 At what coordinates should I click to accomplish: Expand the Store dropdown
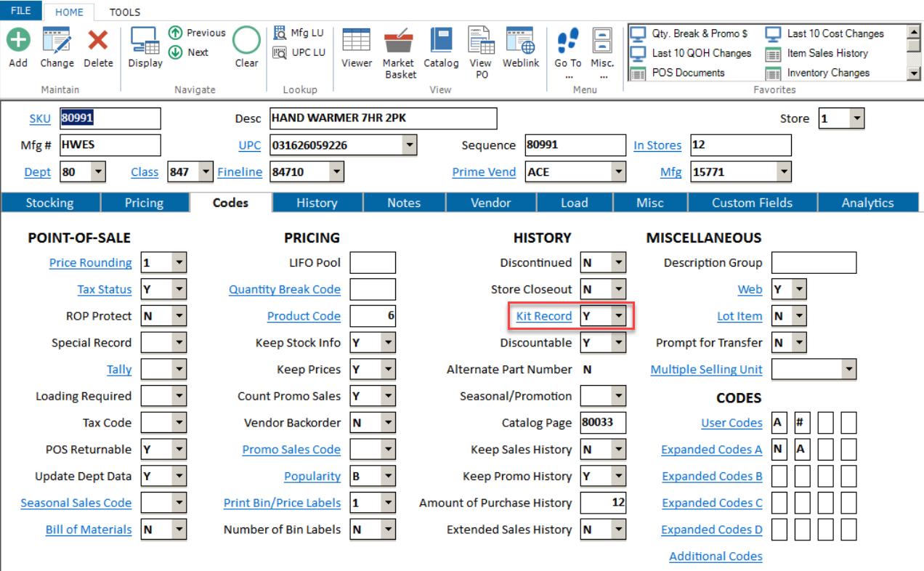857,118
